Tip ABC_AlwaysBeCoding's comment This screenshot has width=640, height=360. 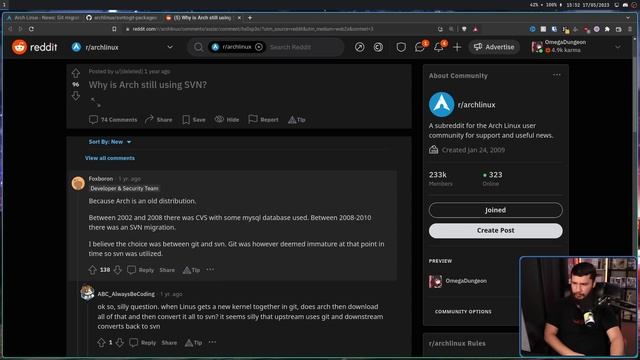point(193,342)
